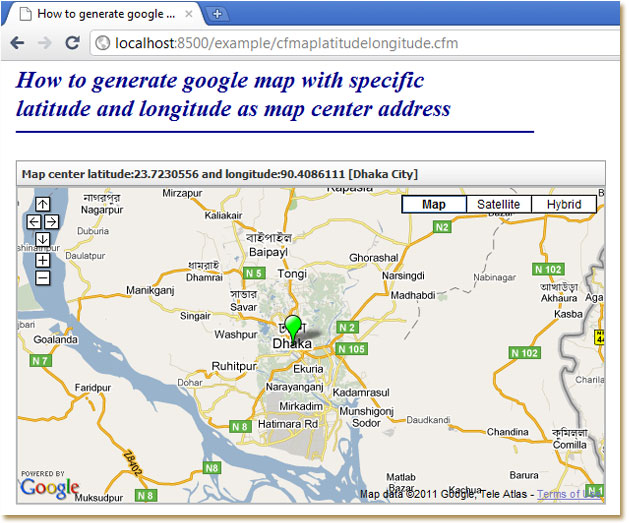Click the localhost URL address field
This screenshot has height=523, width=629.
355,43
